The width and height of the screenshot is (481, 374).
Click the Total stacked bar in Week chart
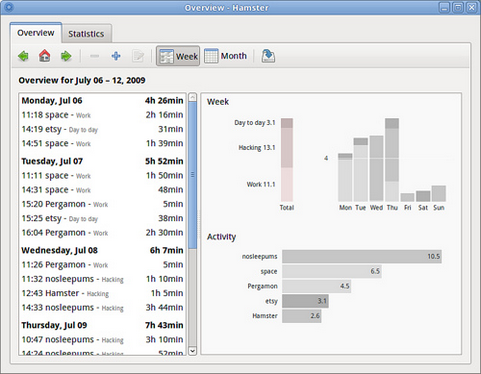(287, 160)
